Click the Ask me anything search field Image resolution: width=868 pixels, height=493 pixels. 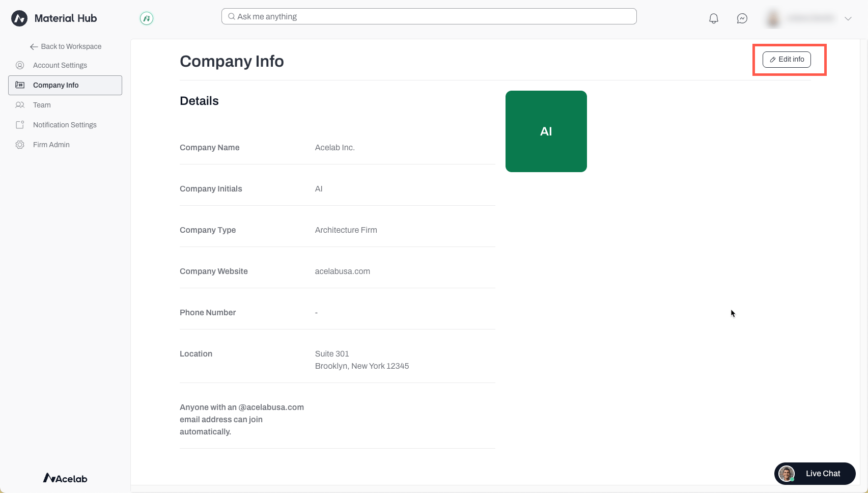[x=429, y=16]
